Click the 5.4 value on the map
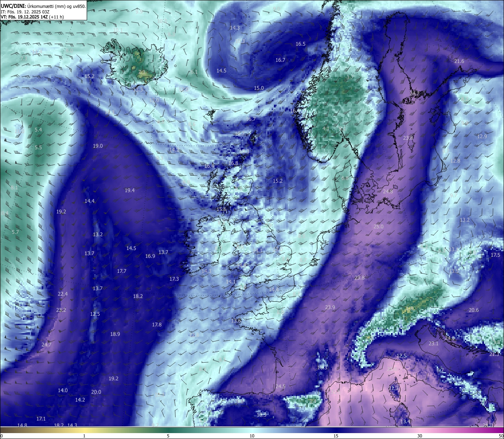Screen dimensions: 504x439 38,130
